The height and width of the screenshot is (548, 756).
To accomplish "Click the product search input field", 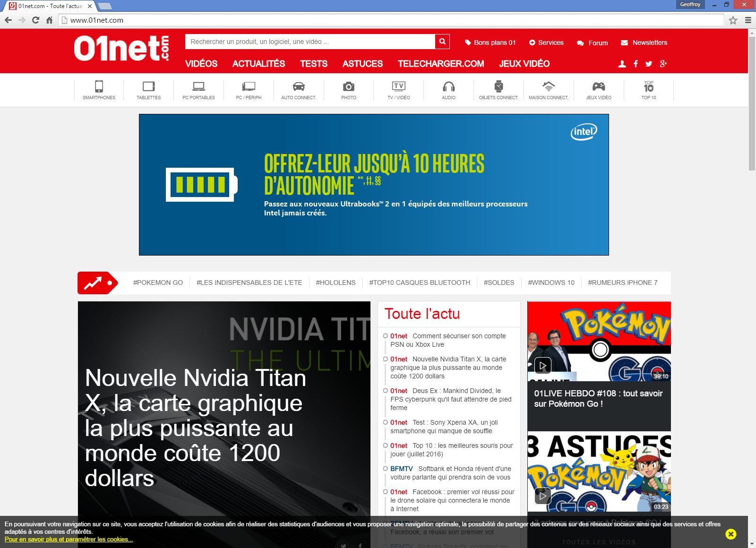I will coord(309,42).
